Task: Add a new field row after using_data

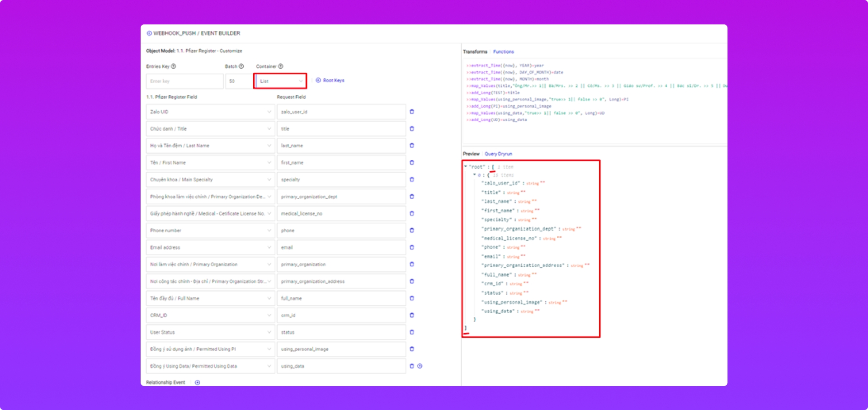Action: [420, 366]
